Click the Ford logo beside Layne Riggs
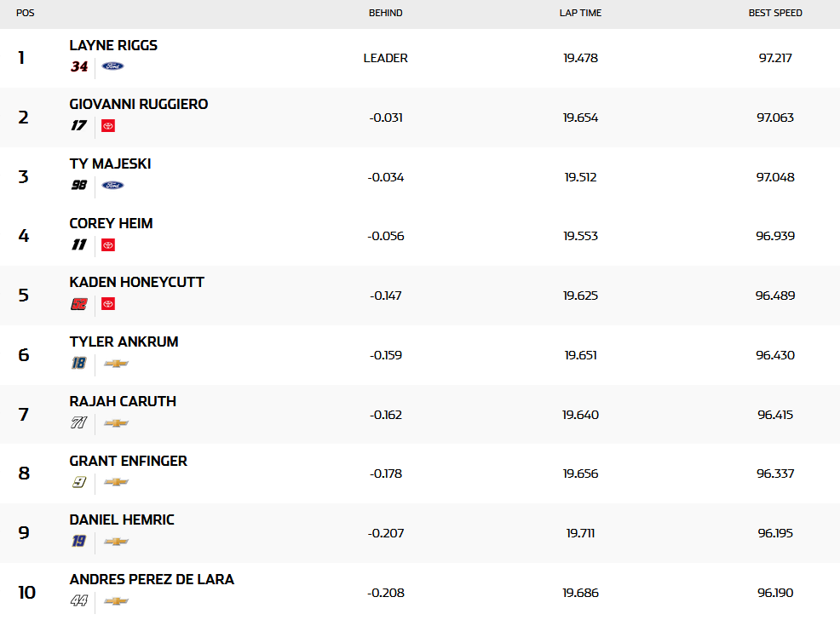 pyautogui.click(x=112, y=66)
